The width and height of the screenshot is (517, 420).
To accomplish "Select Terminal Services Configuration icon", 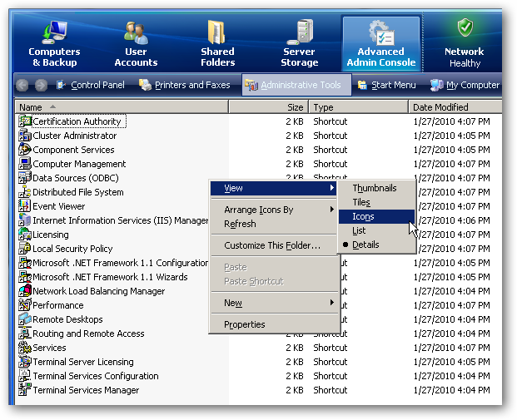I will coord(25,376).
